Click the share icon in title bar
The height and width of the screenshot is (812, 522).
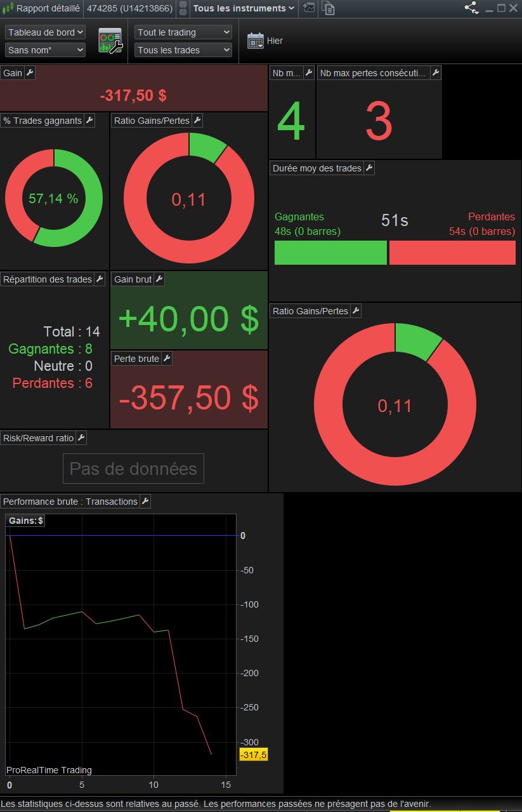click(x=471, y=8)
